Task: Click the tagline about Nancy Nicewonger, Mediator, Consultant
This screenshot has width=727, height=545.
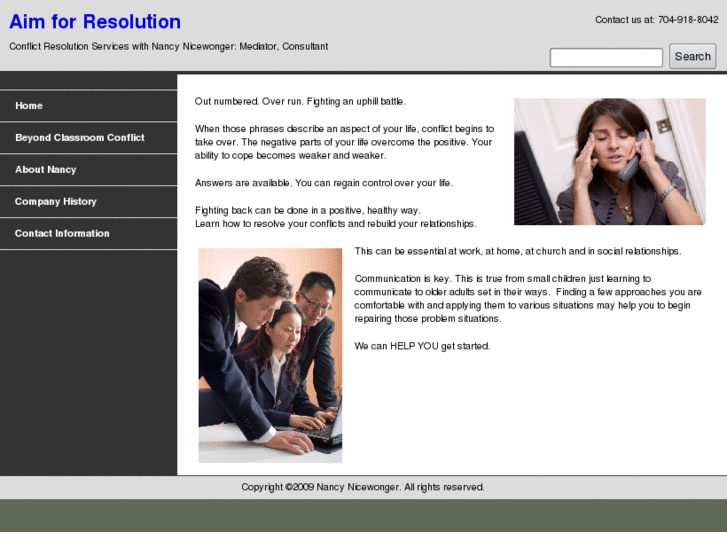Action: pyautogui.click(x=169, y=46)
